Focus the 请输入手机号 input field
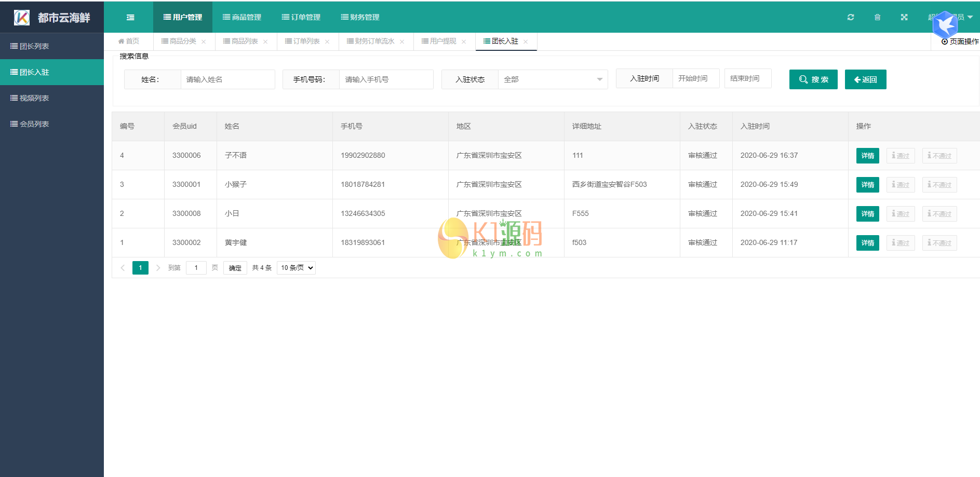The width and height of the screenshot is (980, 477). pyautogui.click(x=386, y=79)
